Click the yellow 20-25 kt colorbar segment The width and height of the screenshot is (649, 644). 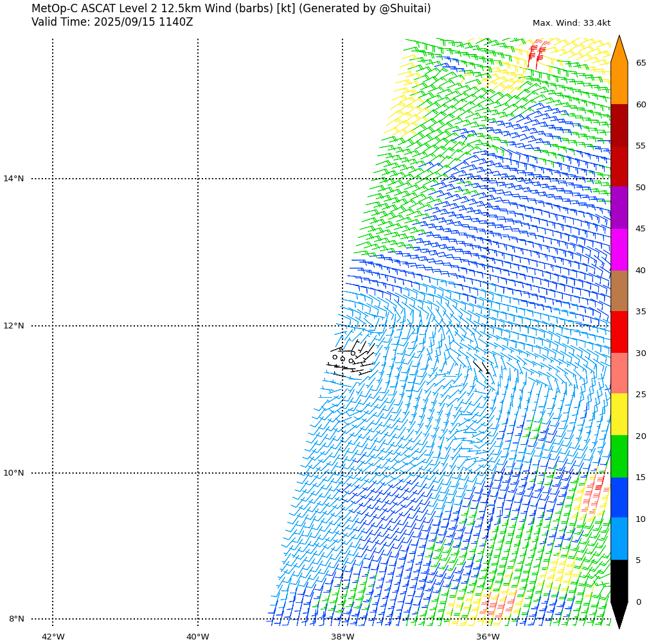pos(619,415)
